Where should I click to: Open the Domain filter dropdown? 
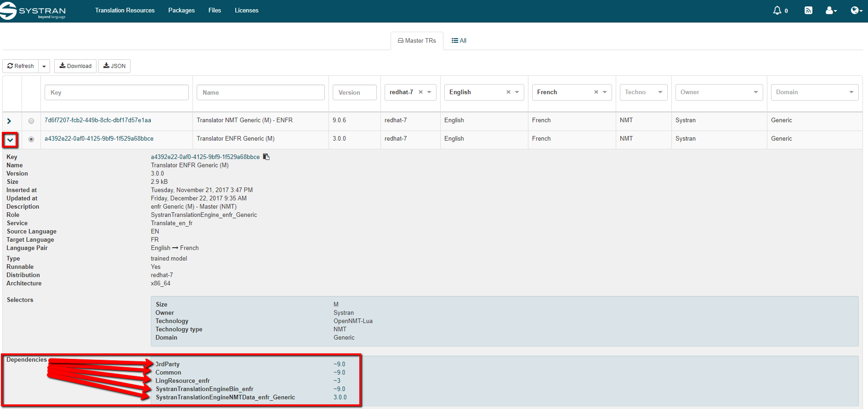tap(815, 92)
